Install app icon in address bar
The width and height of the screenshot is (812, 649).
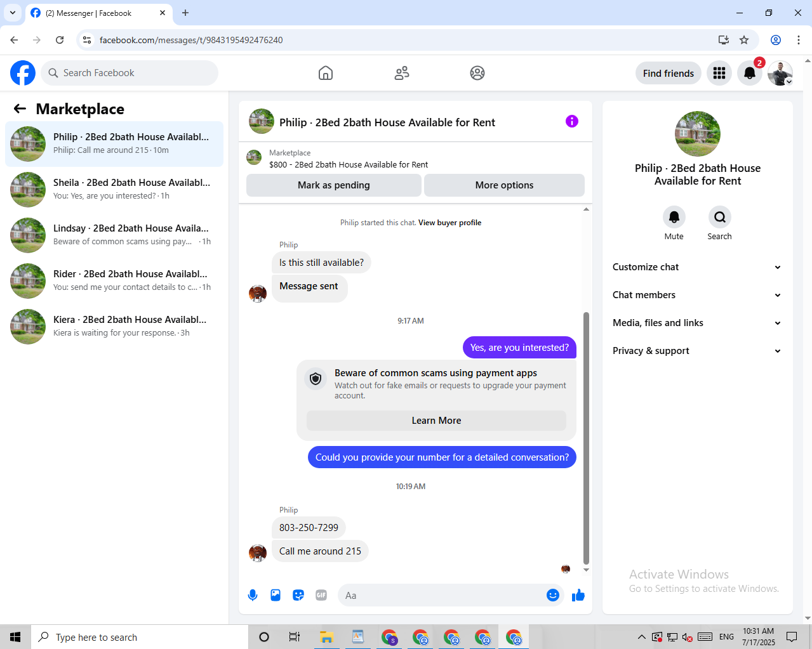point(724,40)
